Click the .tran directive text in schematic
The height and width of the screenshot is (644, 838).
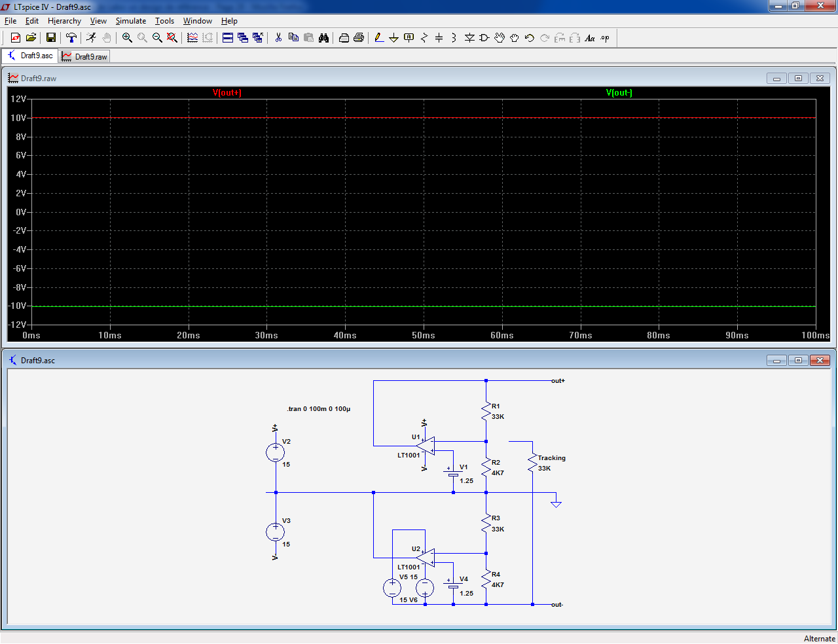click(x=319, y=409)
